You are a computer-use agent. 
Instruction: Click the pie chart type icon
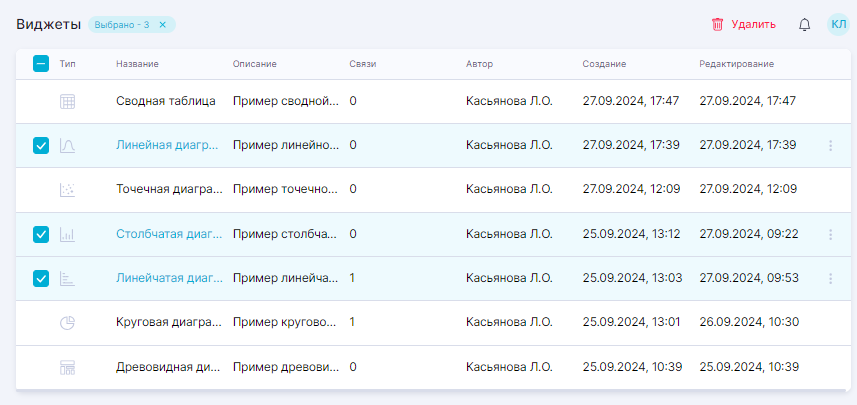(68, 323)
